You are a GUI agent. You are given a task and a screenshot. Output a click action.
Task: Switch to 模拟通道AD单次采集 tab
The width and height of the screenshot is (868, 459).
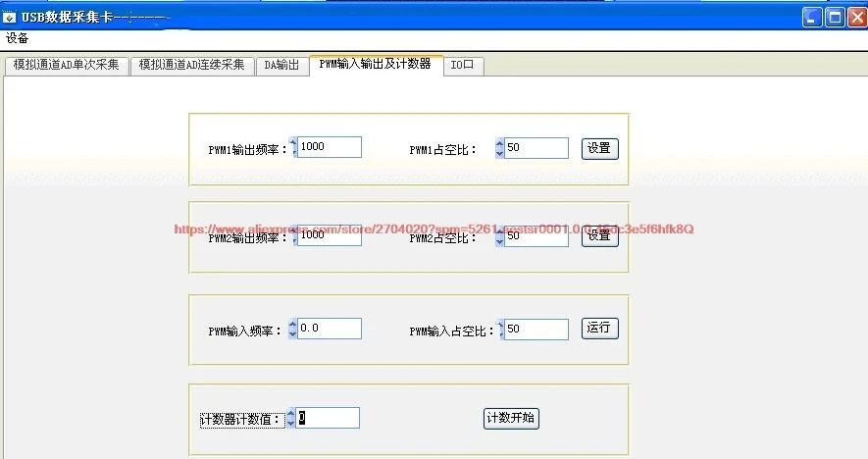67,66
